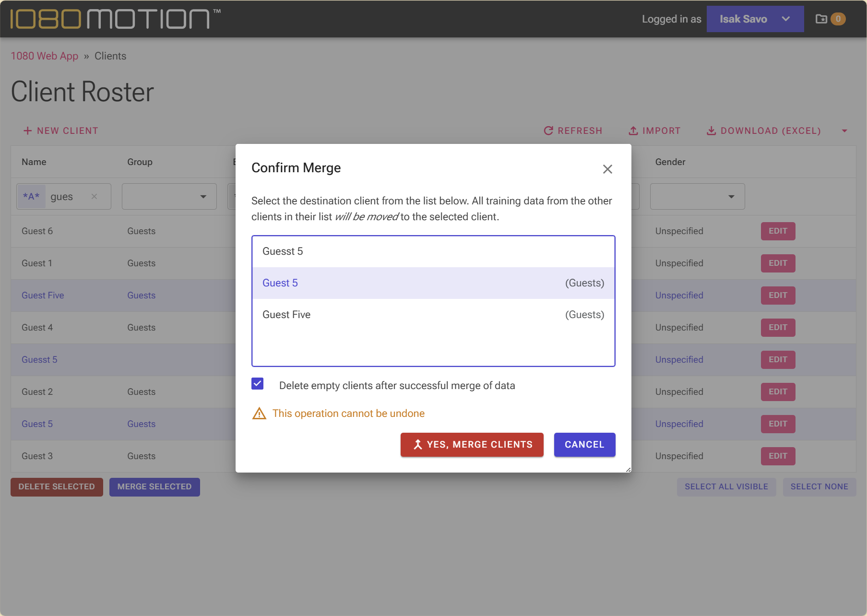The width and height of the screenshot is (867, 616).
Task: Click the merge icon on Yes, Merge Clients
Action: coord(418,445)
